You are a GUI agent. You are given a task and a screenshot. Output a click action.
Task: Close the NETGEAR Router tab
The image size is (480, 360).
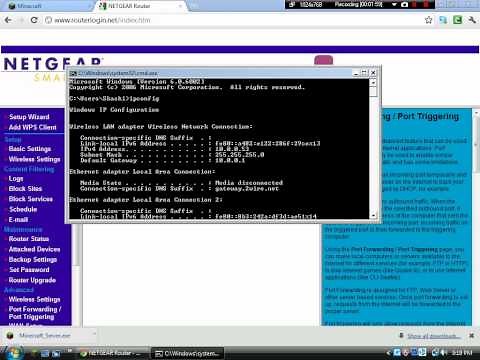pos(180,6)
